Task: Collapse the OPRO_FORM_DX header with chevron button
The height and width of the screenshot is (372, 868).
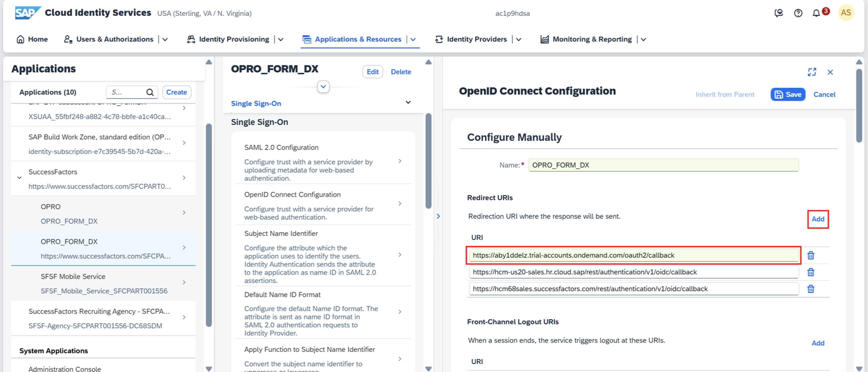Action: [x=323, y=87]
